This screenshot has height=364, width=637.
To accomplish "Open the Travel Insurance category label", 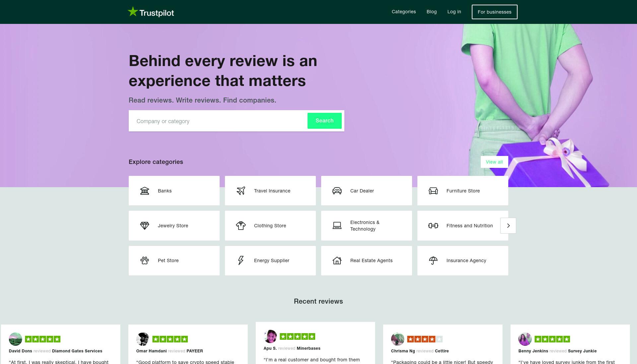I will click(272, 191).
